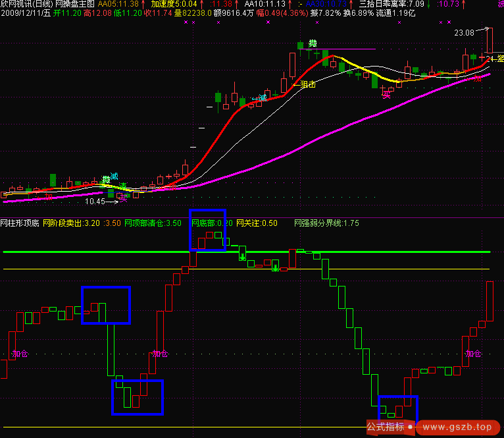Screen dimensions: 504x438
Task: Click the rightmost 加仓 label in lower panel
Action: [473, 354]
